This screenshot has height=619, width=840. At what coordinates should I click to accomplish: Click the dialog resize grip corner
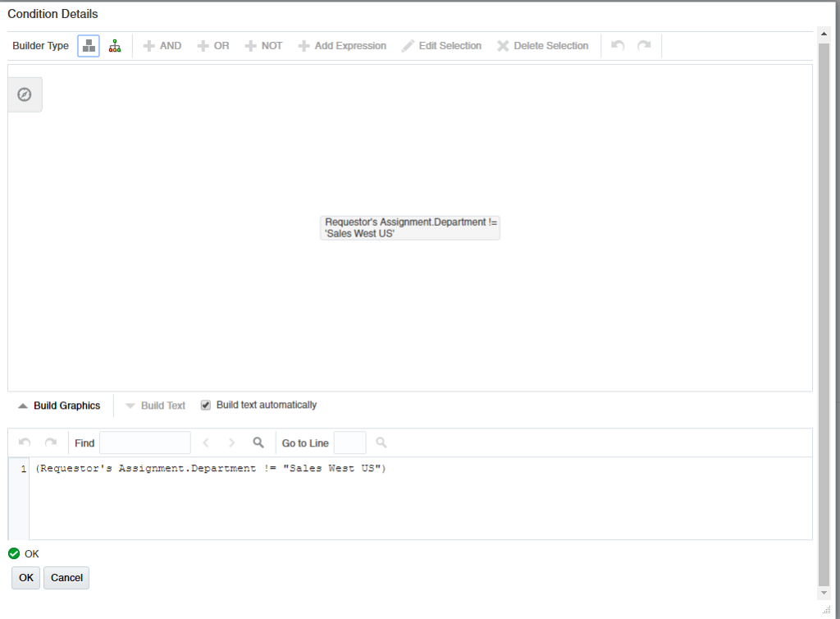point(827,610)
